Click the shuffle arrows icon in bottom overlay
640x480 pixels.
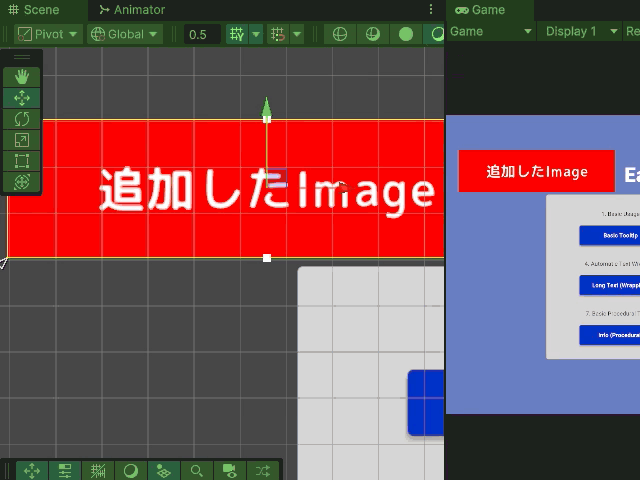(263, 470)
